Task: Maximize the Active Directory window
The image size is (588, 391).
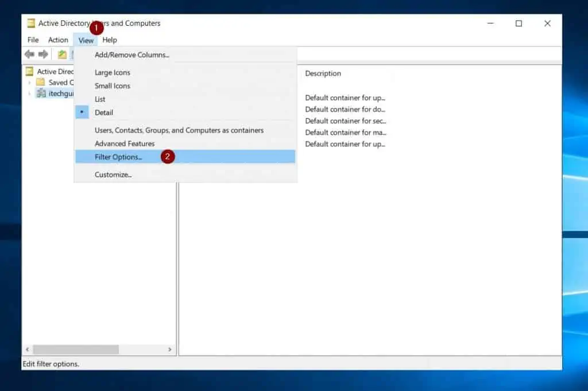Action: pyautogui.click(x=519, y=23)
